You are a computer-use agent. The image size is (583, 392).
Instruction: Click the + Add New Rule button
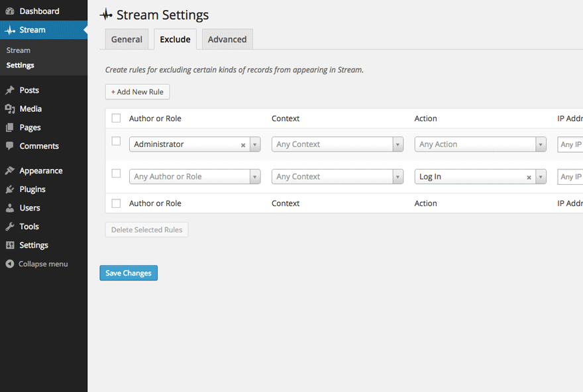pyautogui.click(x=137, y=92)
